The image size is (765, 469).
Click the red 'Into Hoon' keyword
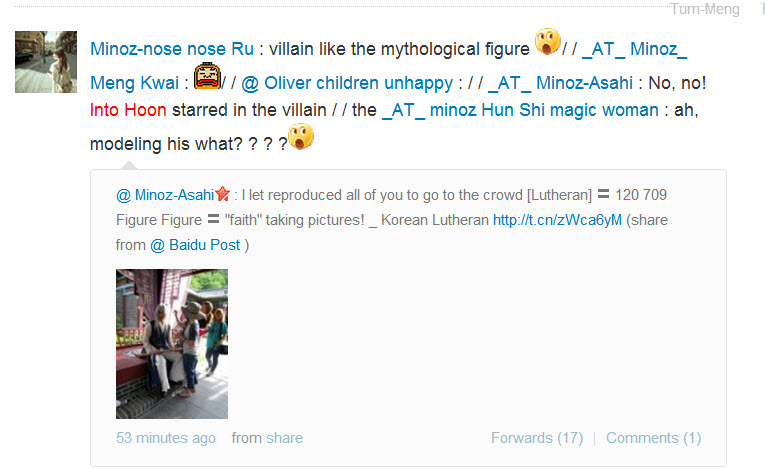(128, 110)
